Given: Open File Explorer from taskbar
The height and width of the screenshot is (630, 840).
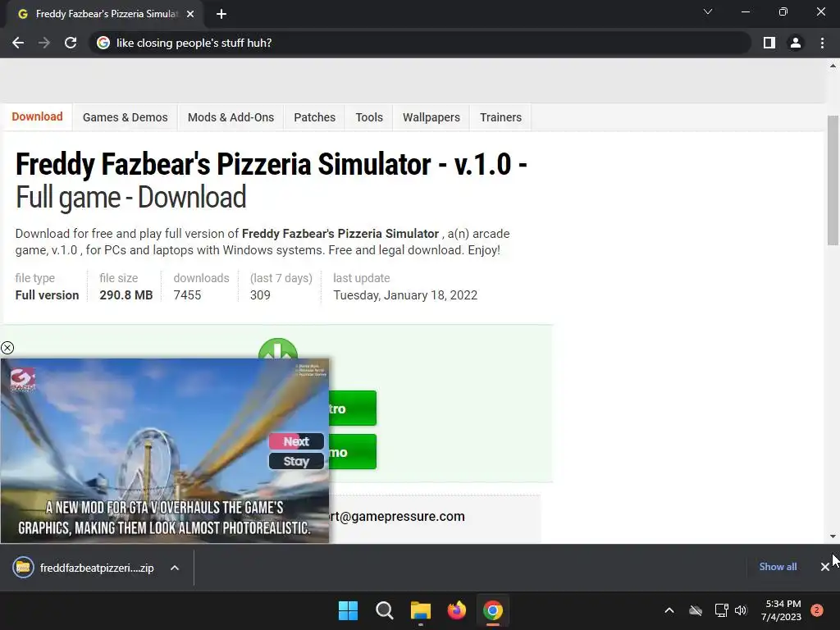Looking at the screenshot, I should (x=421, y=610).
